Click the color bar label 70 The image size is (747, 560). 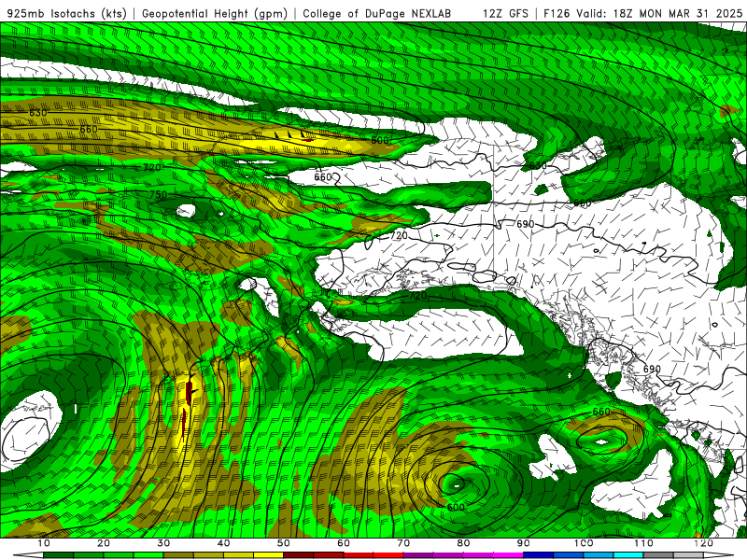(x=403, y=543)
